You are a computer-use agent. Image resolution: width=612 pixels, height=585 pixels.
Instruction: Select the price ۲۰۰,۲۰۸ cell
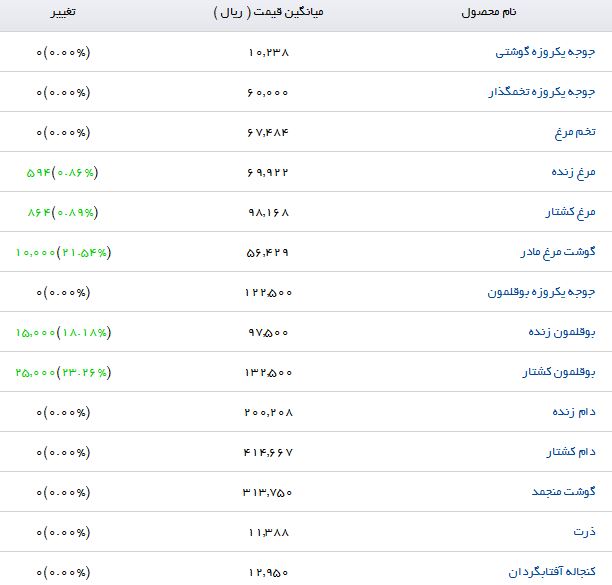(x=269, y=413)
